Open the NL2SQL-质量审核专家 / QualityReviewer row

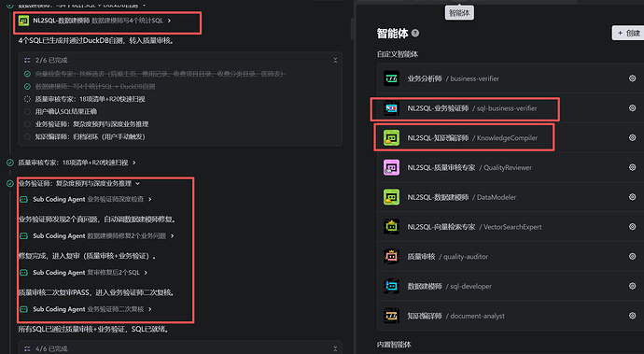coord(511,167)
